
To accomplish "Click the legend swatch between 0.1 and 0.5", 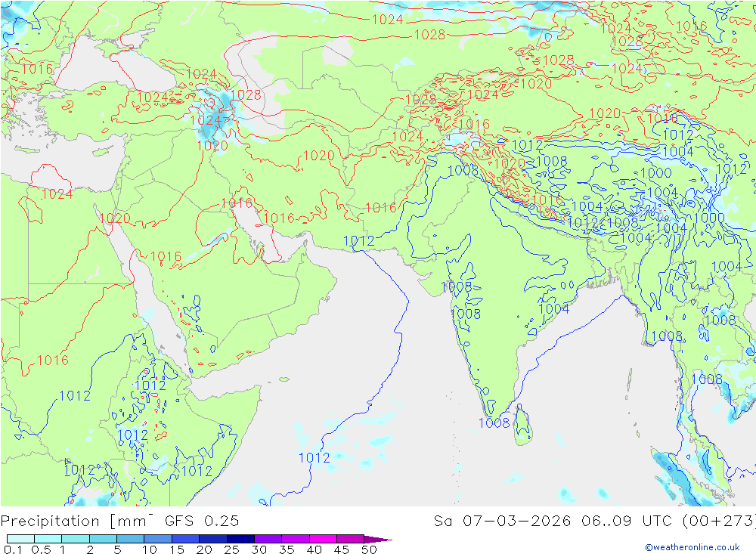I will coord(20,539).
